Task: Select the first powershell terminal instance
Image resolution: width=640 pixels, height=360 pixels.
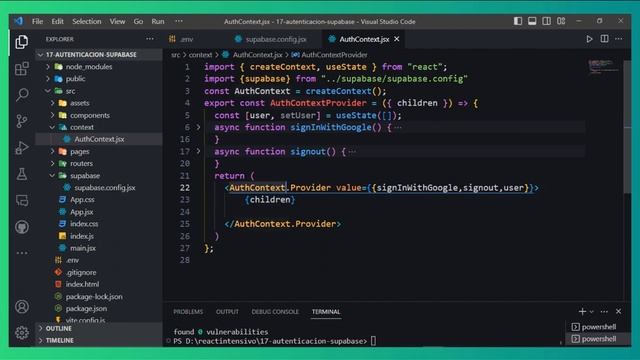Action: click(598, 327)
